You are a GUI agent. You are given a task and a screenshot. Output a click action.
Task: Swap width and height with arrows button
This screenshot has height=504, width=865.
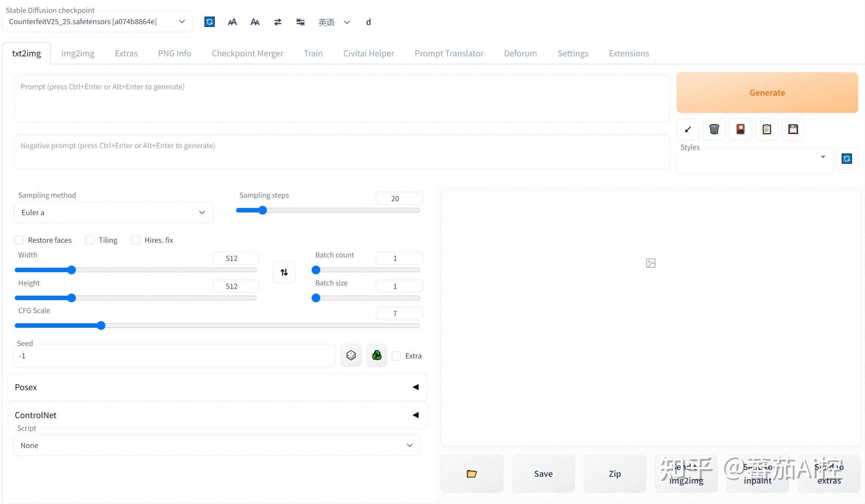(284, 272)
